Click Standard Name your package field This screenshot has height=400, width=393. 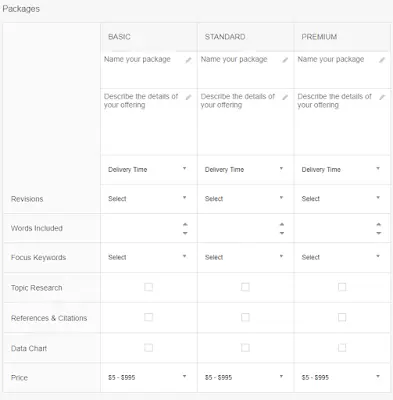pyautogui.click(x=245, y=70)
